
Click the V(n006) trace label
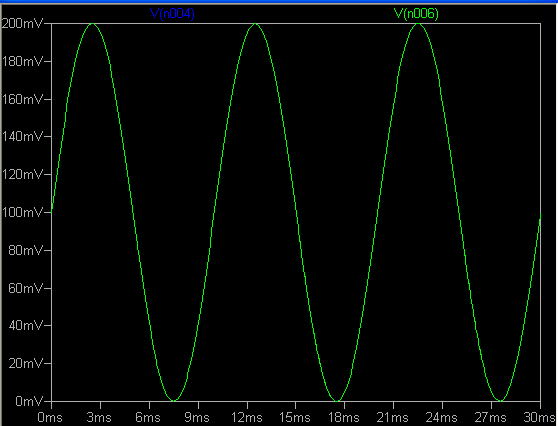click(416, 14)
